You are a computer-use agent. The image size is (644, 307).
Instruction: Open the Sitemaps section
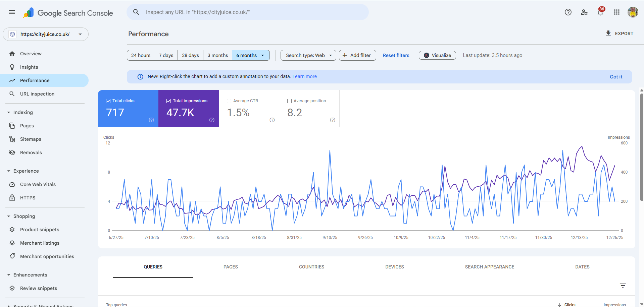click(31, 139)
